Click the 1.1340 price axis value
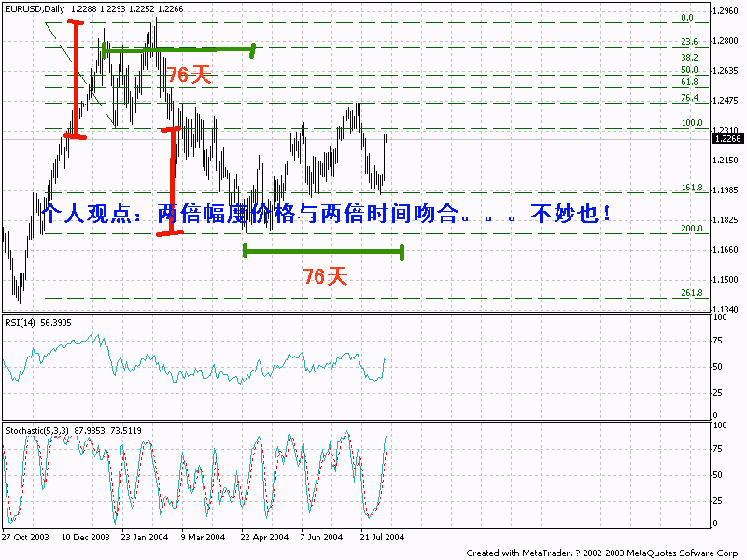The width and height of the screenshot is (747, 560). tap(726, 310)
